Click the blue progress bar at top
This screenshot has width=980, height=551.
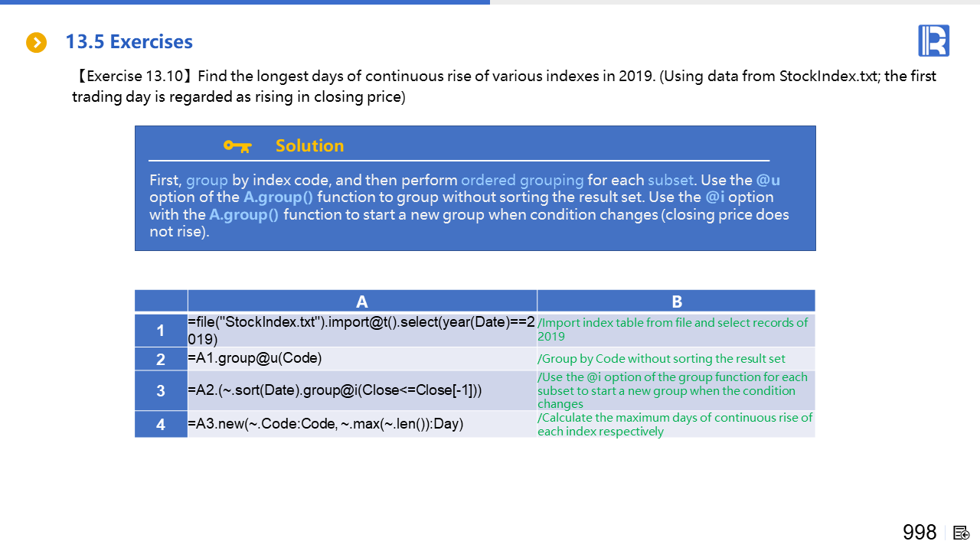point(245,2)
